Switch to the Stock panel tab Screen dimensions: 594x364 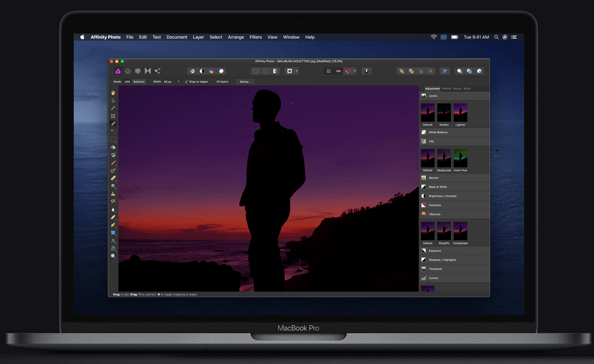pos(467,88)
